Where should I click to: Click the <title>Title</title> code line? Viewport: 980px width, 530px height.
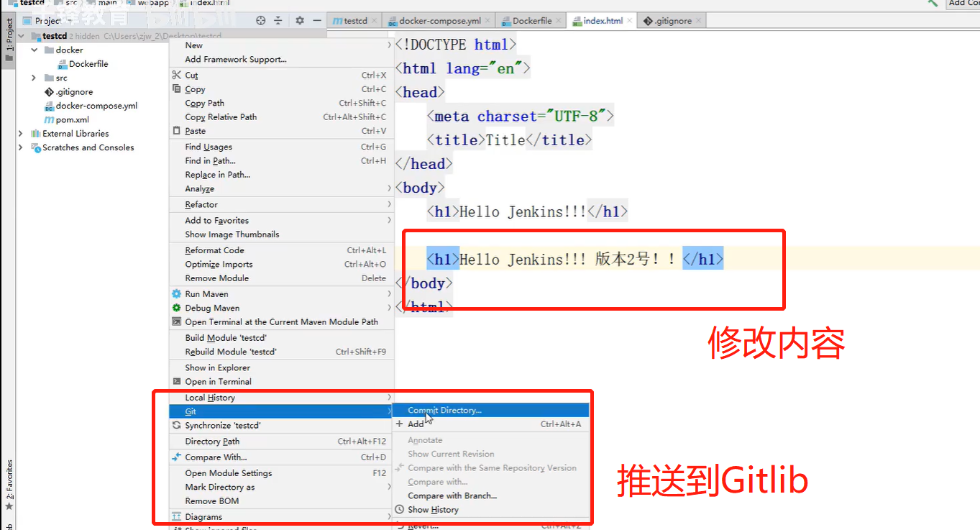tap(509, 140)
